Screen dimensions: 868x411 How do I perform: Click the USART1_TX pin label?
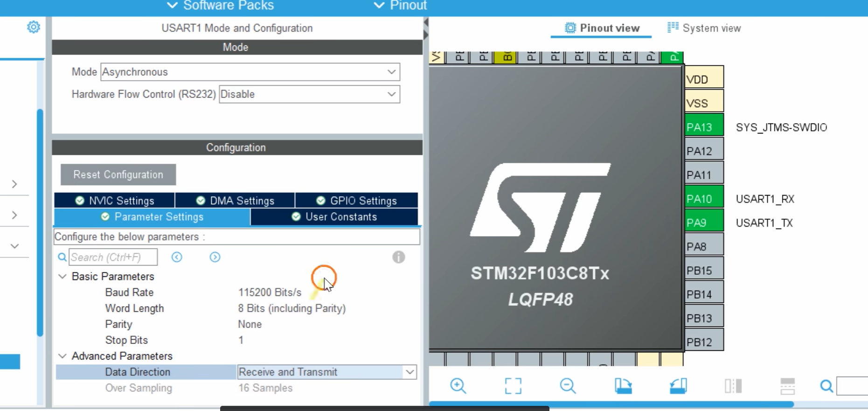[764, 223]
